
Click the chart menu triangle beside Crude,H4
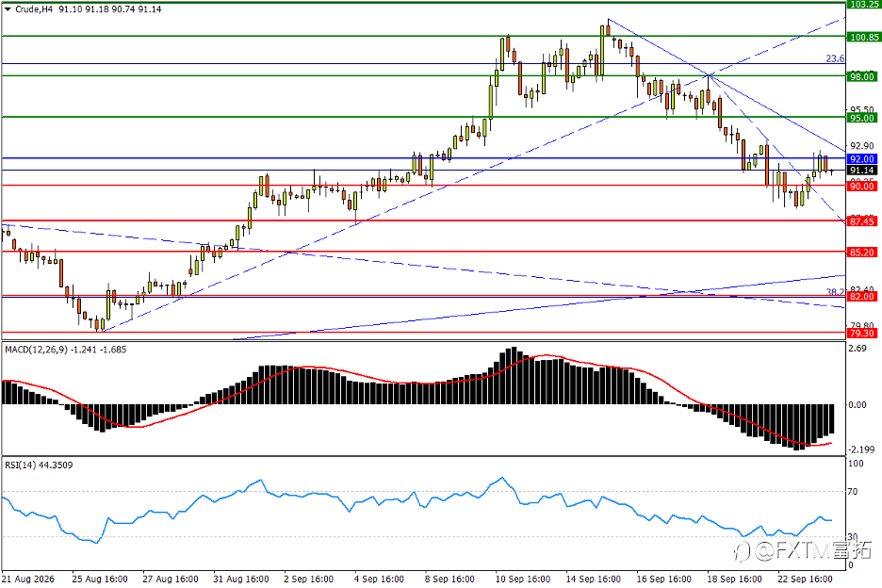pos(8,9)
